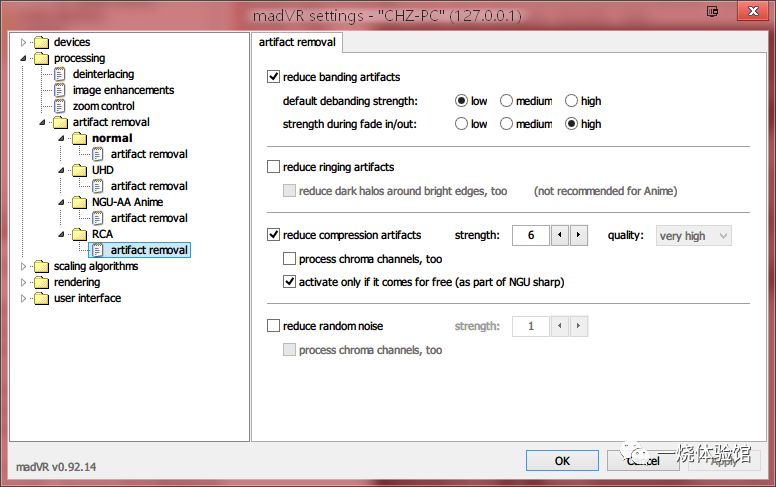This screenshot has height=487, width=776.
Task: Collapse the RCA profile node
Action: pyautogui.click(x=61, y=235)
